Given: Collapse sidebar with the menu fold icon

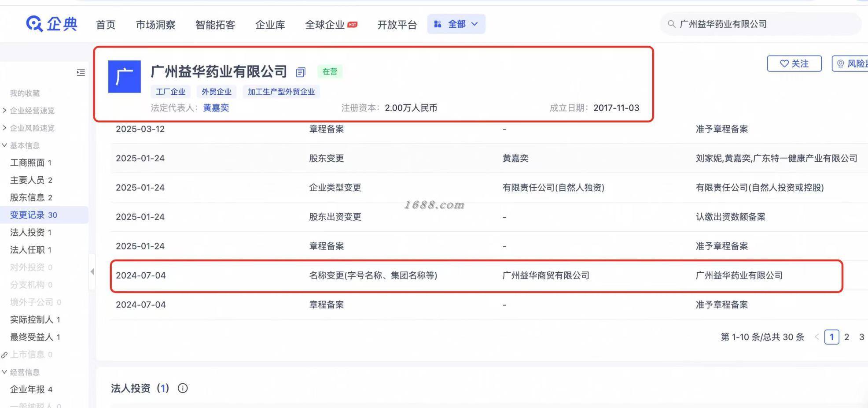Looking at the screenshot, I should click(x=81, y=72).
